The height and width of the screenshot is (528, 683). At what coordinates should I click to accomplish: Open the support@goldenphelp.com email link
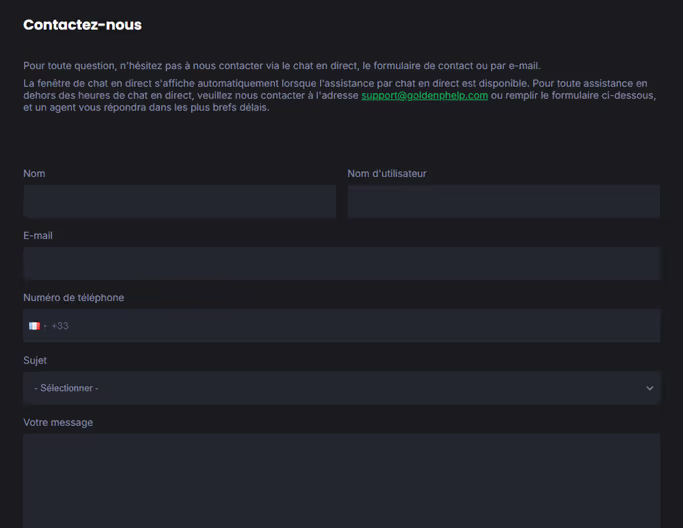point(424,96)
